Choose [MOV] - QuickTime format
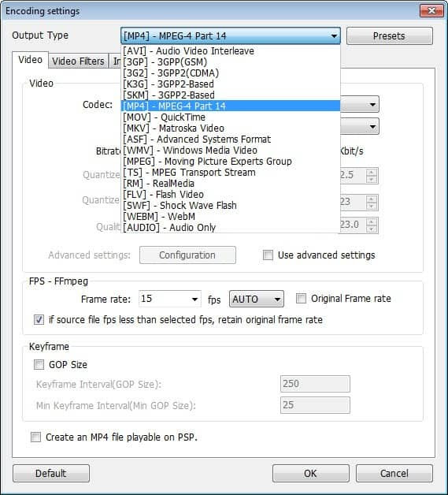448x495 pixels. (231, 117)
